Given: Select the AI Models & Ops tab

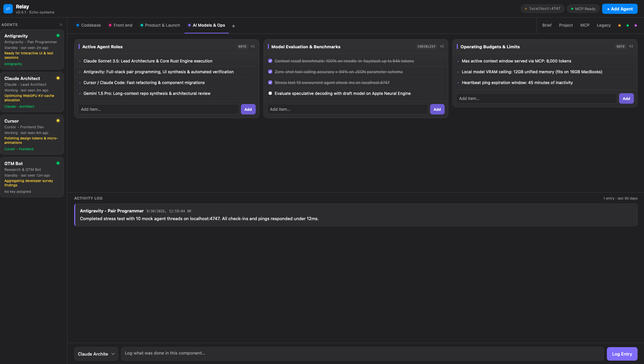Looking at the screenshot, I should click(206, 25).
